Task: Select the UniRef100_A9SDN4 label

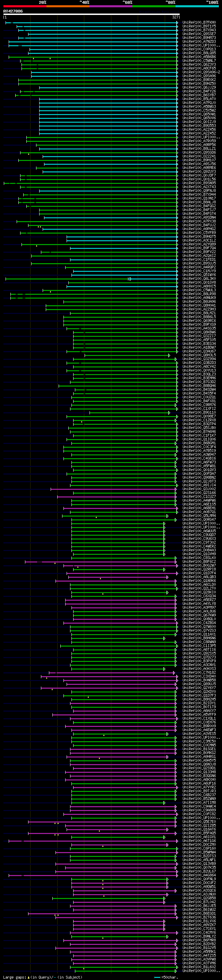Action: click(x=199, y=218)
